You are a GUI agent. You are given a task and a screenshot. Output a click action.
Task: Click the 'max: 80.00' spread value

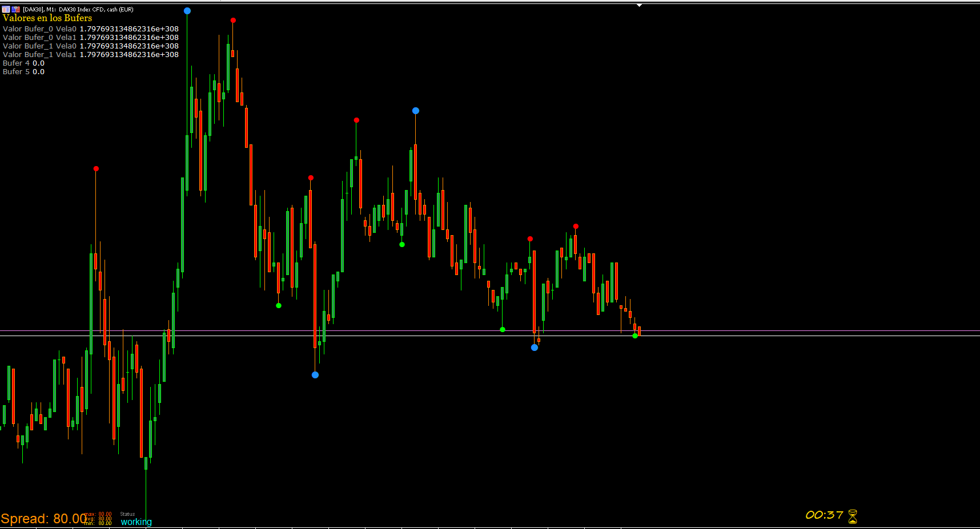click(x=98, y=514)
